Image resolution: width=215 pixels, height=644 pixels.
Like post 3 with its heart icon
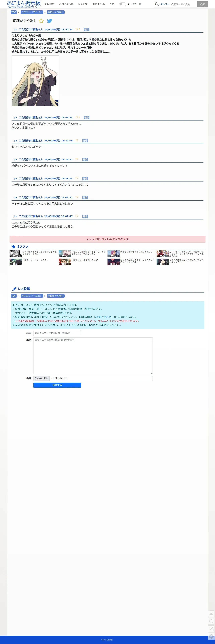pos(77,141)
